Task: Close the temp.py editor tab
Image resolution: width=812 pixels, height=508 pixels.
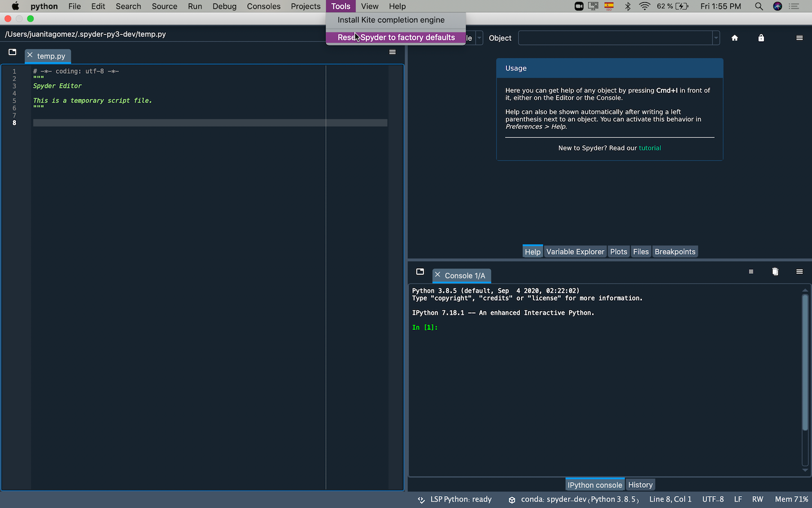Action: click(x=30, y=55)
